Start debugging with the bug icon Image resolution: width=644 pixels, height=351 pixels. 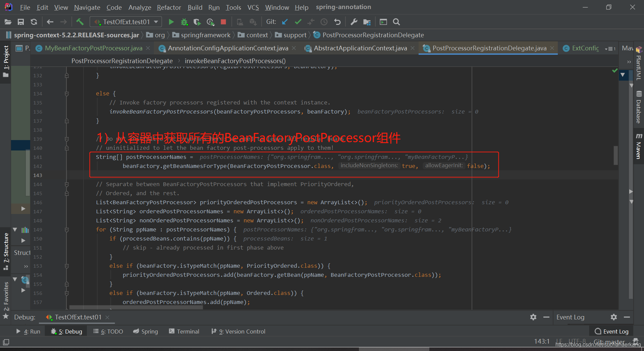tap(184, 22)
